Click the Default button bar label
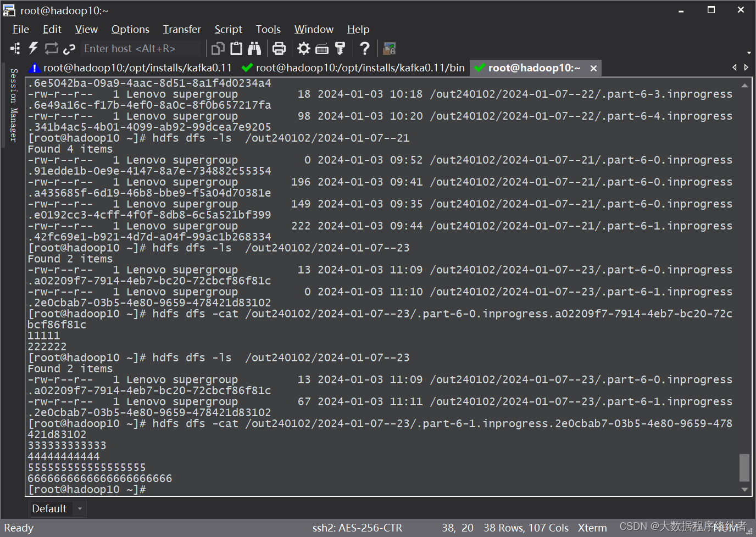Image resolution: width=756 pixels, height=537 pixels. click(x=49, y=508)
